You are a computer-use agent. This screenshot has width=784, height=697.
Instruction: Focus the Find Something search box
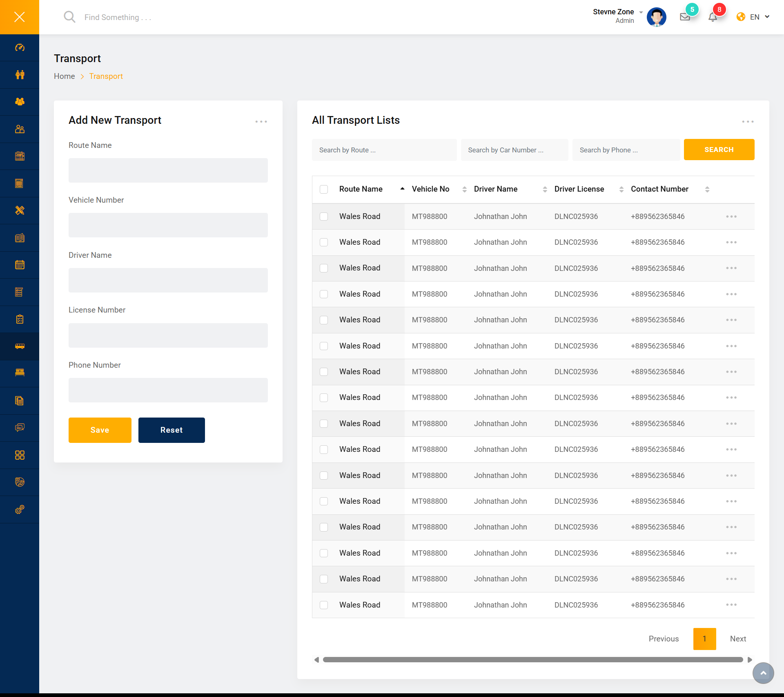pos(118,17)
